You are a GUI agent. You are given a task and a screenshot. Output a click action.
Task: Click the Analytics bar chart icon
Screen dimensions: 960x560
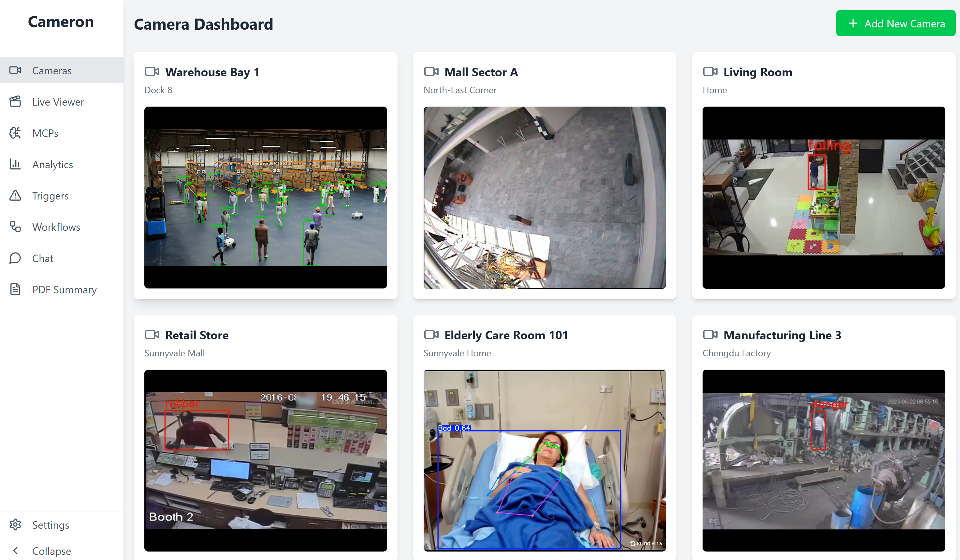15,164
